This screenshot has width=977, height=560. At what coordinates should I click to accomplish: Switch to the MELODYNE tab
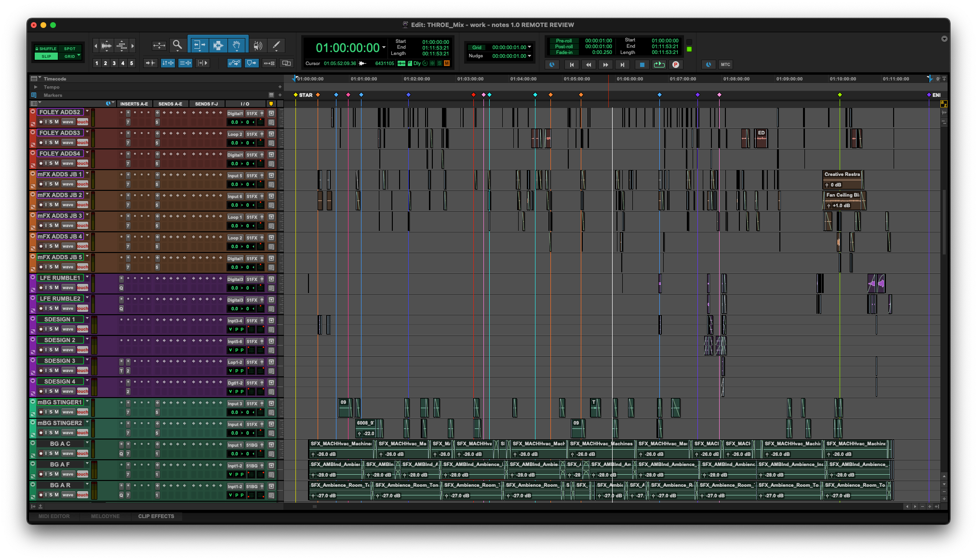tap(105, 516)
